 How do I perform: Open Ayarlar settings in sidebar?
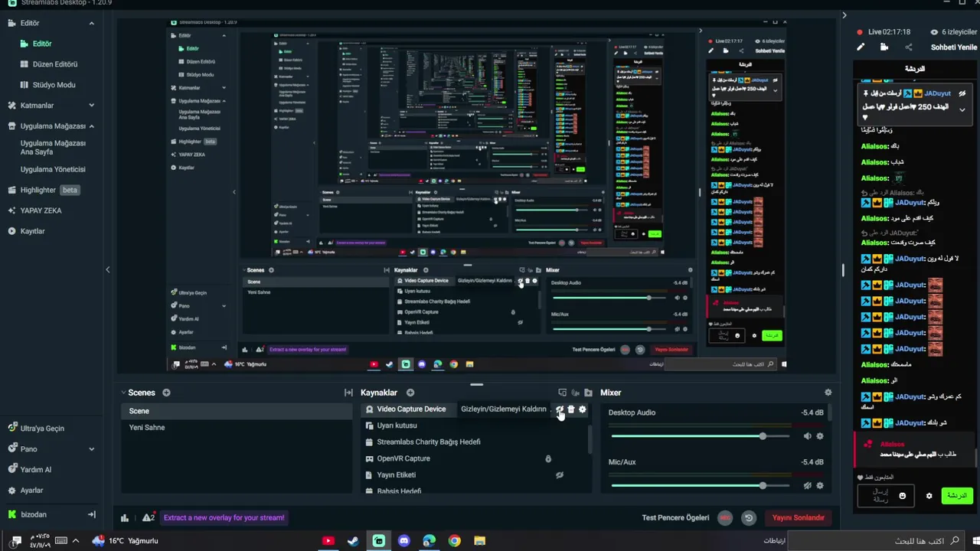click(31, 491)
